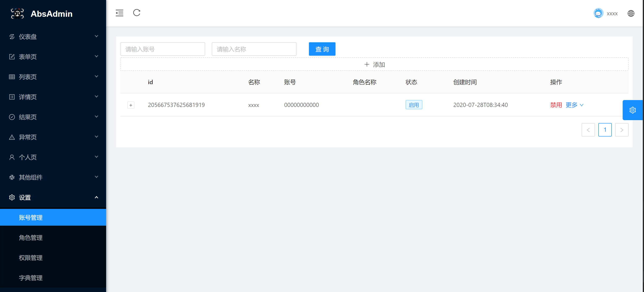Viewport: 644px width, 292px height.
Task: Select the 权限管理 menu item
Action: 31,257
